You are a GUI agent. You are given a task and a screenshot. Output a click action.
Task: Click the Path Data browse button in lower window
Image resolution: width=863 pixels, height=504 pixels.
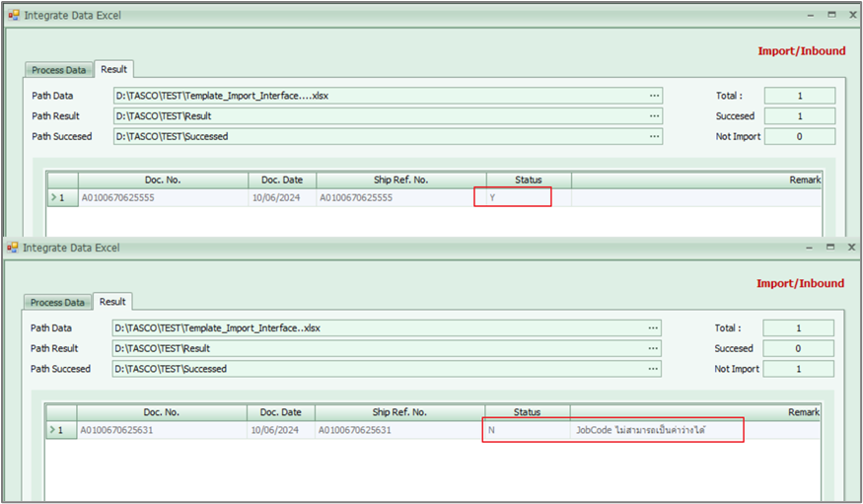(652, 328)
